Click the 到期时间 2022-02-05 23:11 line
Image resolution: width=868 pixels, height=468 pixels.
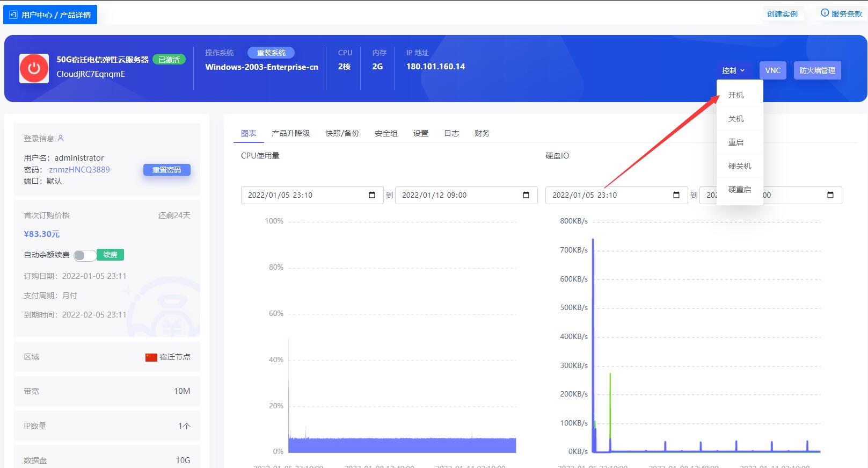[x=75, y=315]
